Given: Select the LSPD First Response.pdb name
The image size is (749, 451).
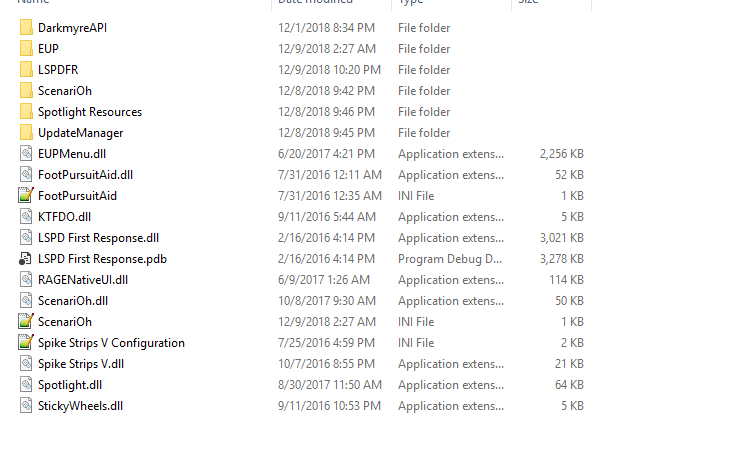Looking at the screenshot, I should [103, 259].
